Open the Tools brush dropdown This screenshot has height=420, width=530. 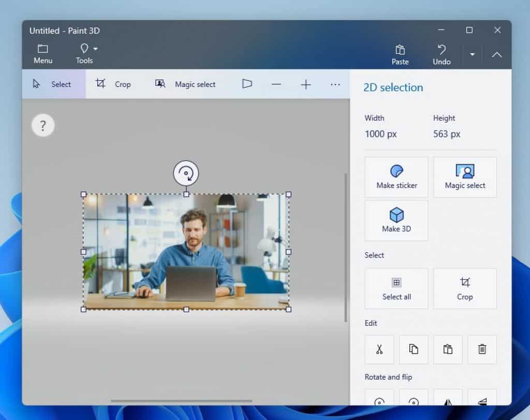(86, 54)
